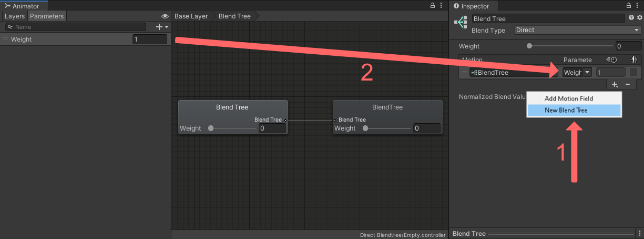
Task: Open the Blend Type dropdown
Action: coord(577,30)
